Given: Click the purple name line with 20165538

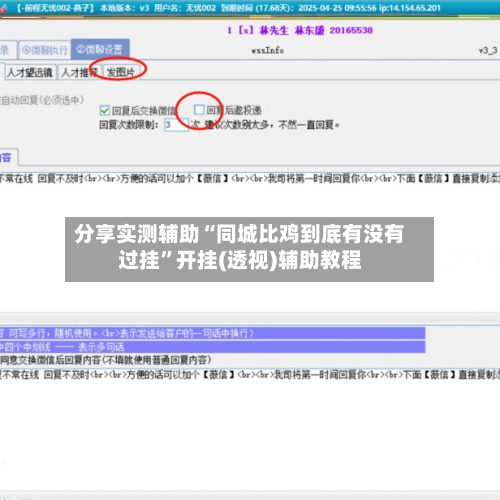Looking at the screenshot, I should pyautogui.click(x=300, y=30).
